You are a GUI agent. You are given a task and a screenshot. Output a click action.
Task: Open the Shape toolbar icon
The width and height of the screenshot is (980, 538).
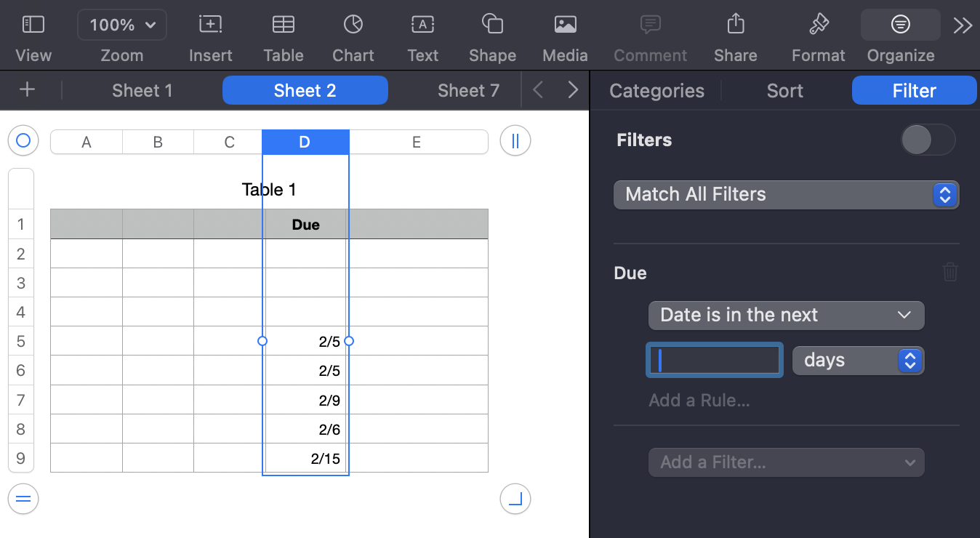tap(492, 25)
